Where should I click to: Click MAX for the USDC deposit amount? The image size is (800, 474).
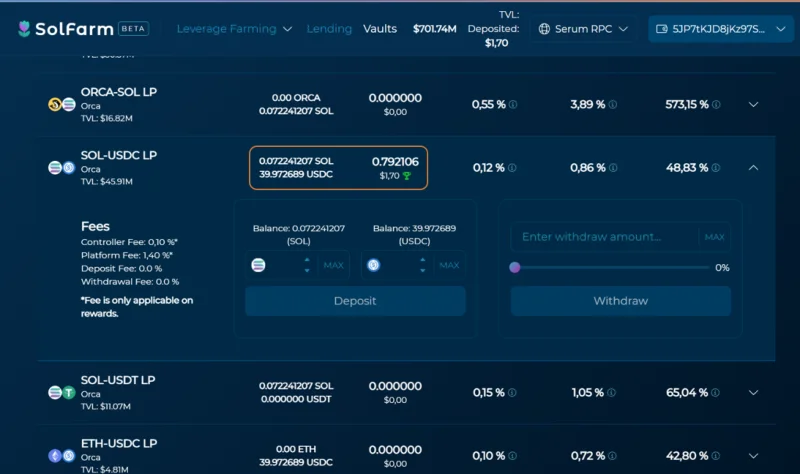tap(449, 265)
